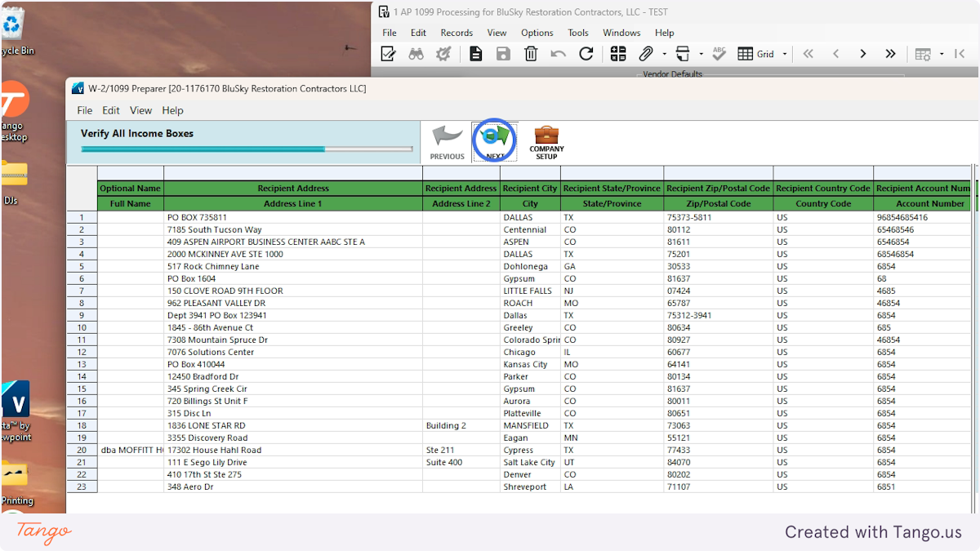Select address cell '348 Aero Dr'

(x=293, y=487)
